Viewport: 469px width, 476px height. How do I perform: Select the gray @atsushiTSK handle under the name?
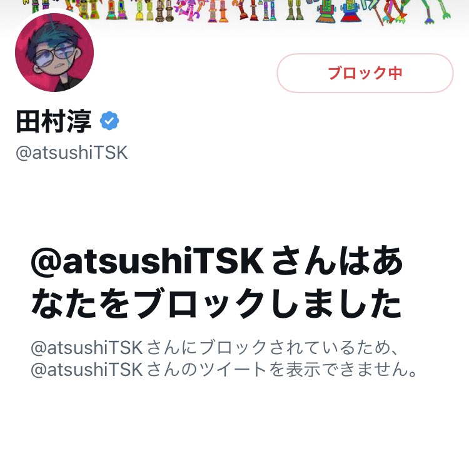point(72,153)
